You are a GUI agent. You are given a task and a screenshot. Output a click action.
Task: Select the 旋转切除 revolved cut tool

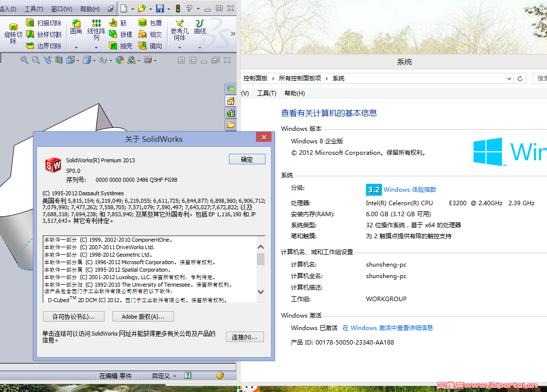pyautogui.click(x=13, y=33)
